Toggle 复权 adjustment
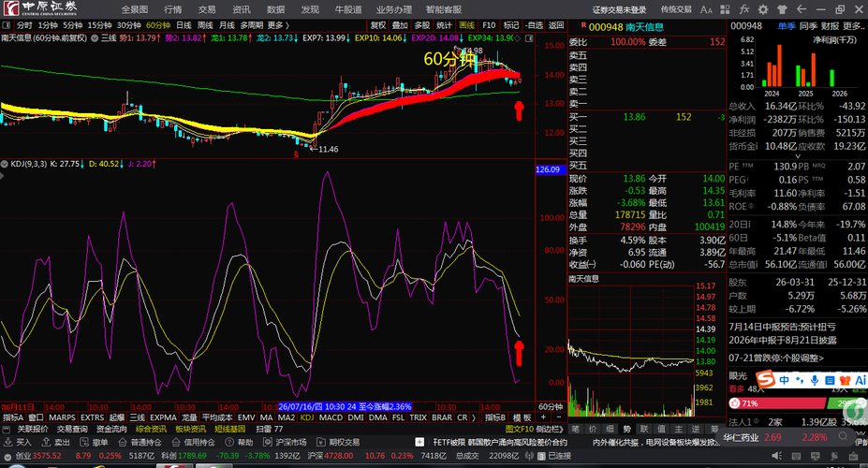Screen dimensions: 868x468 378,25
